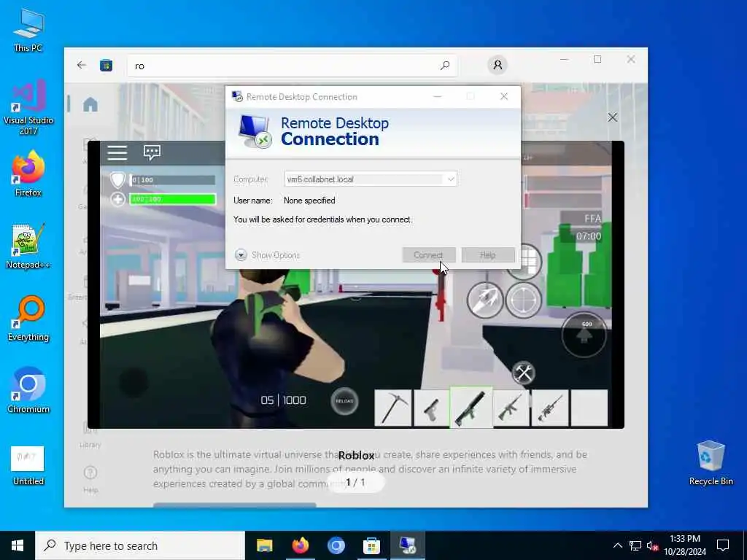Viewport: 747px width, 560px height.
Task: Click the taskbar search box
Action: pos(140,545)
